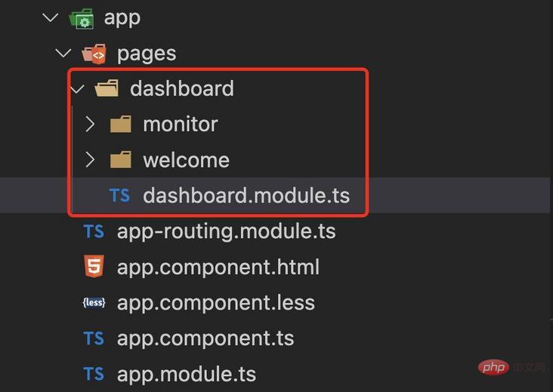
Task: Select the app.component.less file
Action: pyautogui.click(x=215, y=303)
